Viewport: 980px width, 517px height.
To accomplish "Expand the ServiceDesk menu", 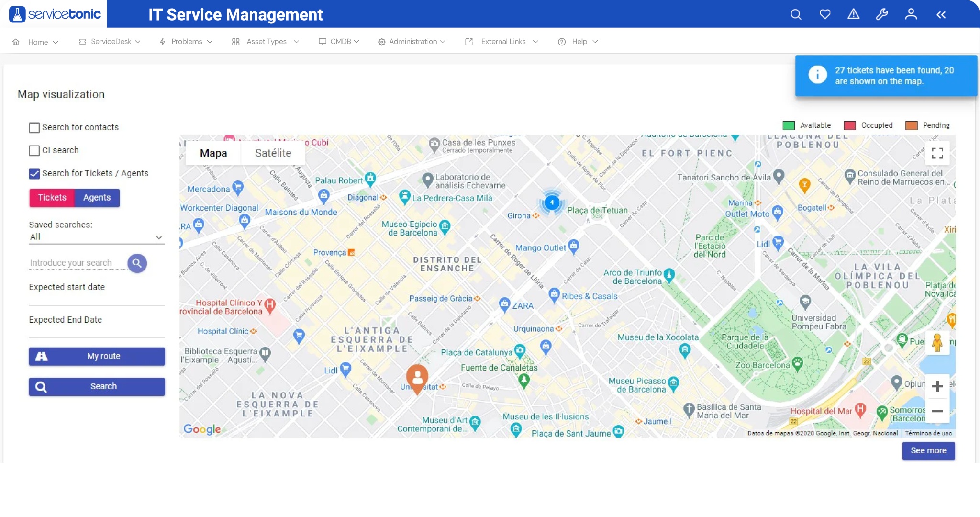I will click(110, 42).
